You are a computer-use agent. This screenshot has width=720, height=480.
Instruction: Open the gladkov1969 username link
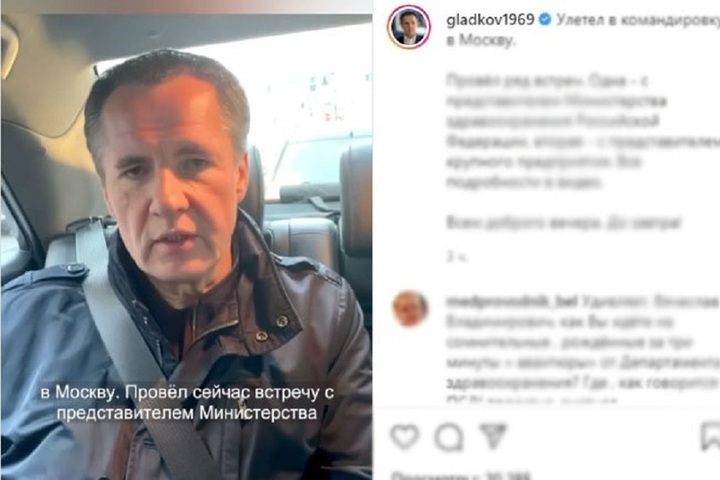490,20
